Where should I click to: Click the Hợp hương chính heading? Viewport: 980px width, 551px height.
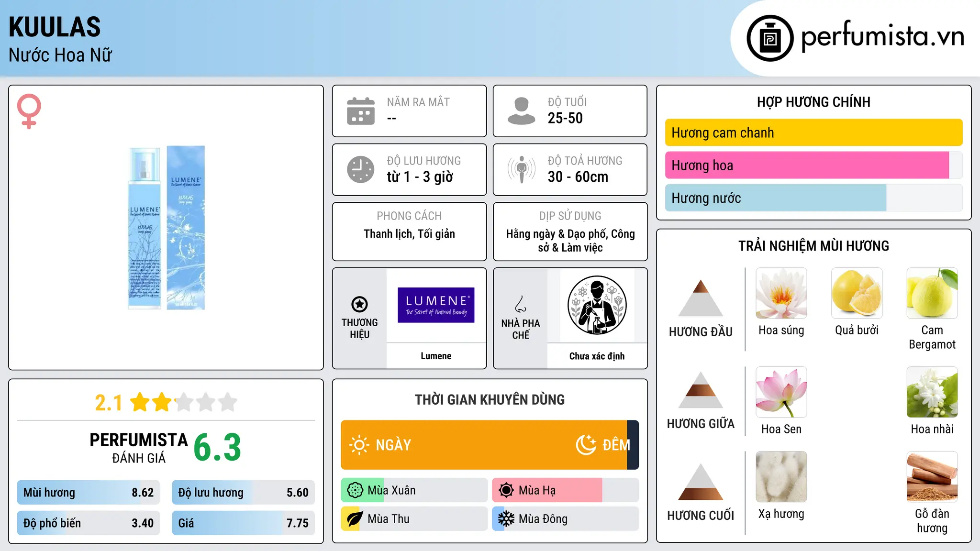813,102
